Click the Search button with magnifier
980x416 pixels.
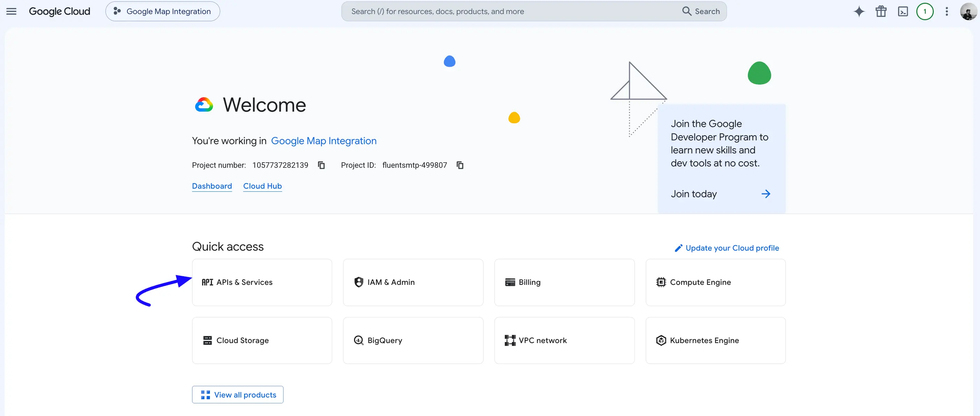click(701, 11)
